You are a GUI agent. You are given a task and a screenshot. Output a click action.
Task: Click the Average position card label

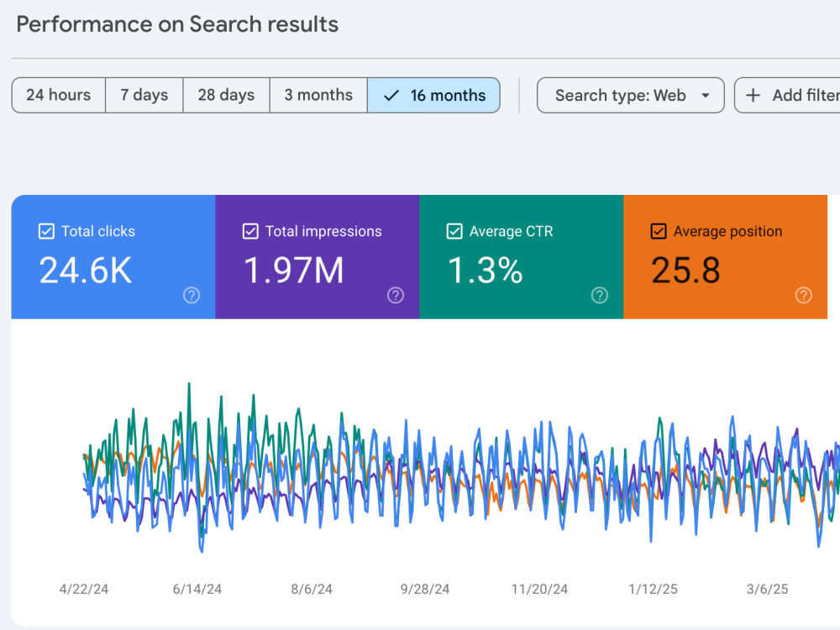pyautogui.click(x=727, y=232)
